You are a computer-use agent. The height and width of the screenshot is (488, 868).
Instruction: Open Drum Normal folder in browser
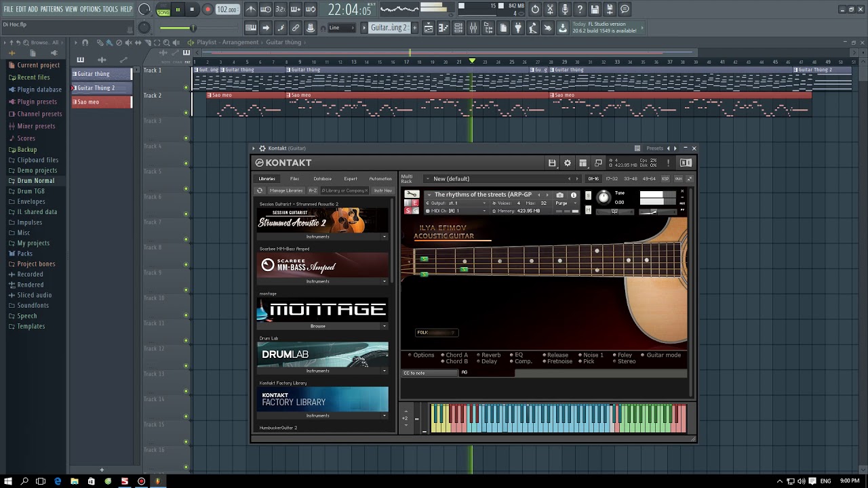pyautogui.click(x=36, y=181)
